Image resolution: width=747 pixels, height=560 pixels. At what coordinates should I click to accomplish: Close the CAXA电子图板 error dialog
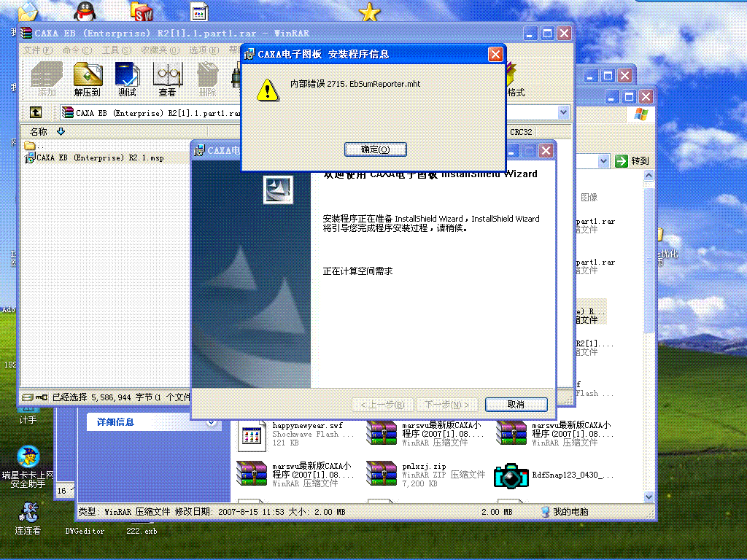pos(495,54)
